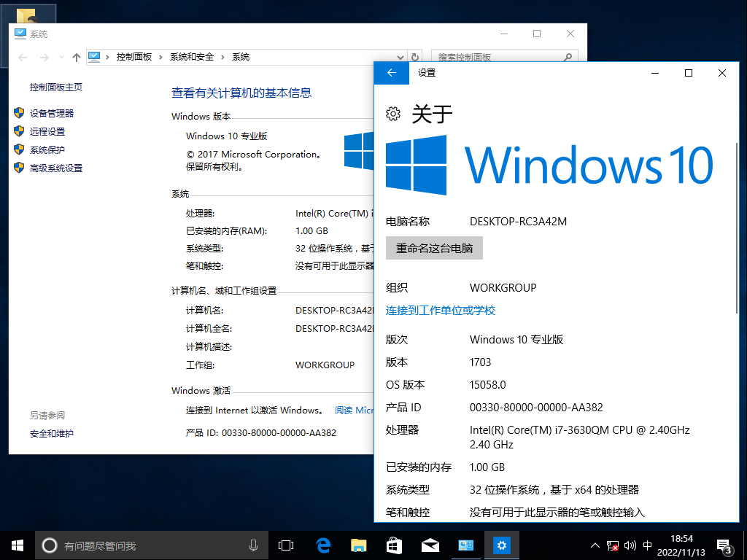Click the network status tray icon
The width and height of the screenshot is (747, 560).
click(x=613, y=545)
